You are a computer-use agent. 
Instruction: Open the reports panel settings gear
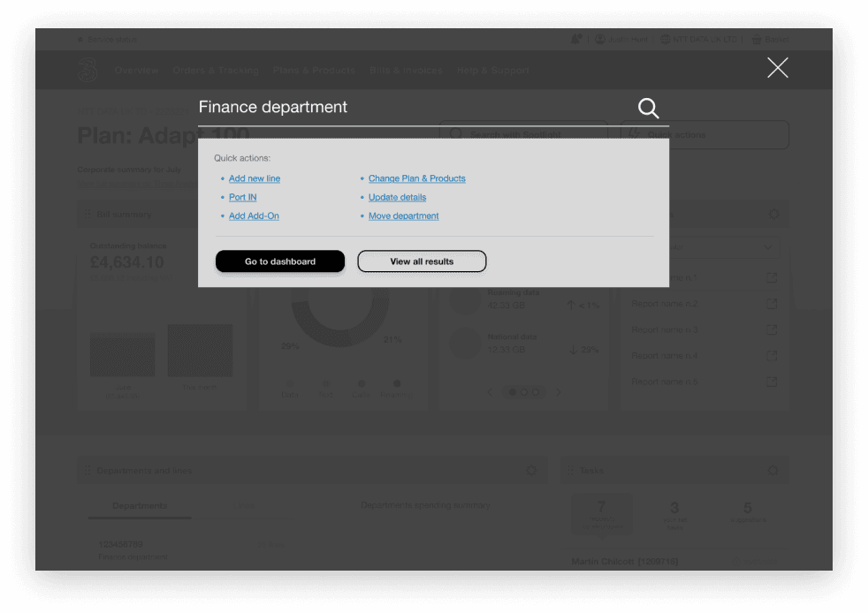click(x=774, y=214)
